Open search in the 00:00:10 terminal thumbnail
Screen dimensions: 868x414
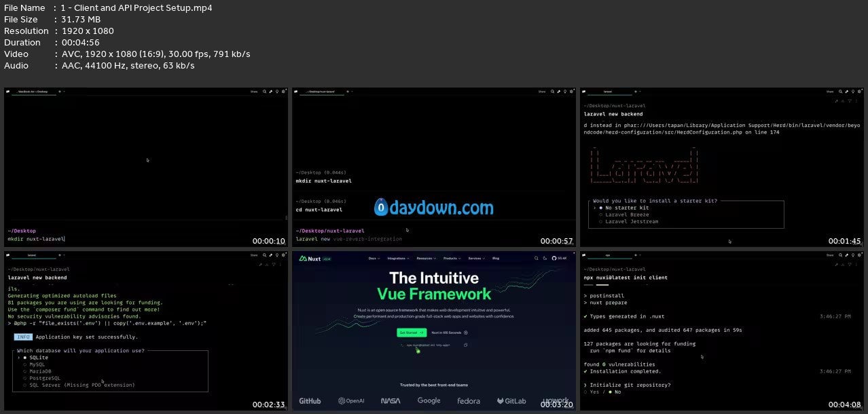264,91
